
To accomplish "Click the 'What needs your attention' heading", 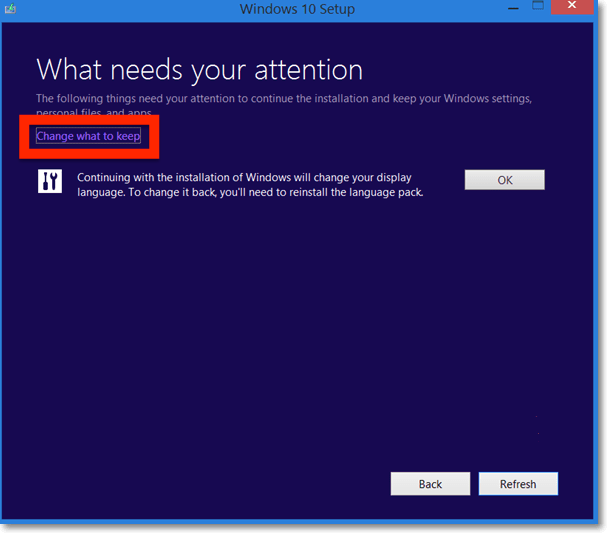I will click(x=199, y=70).
